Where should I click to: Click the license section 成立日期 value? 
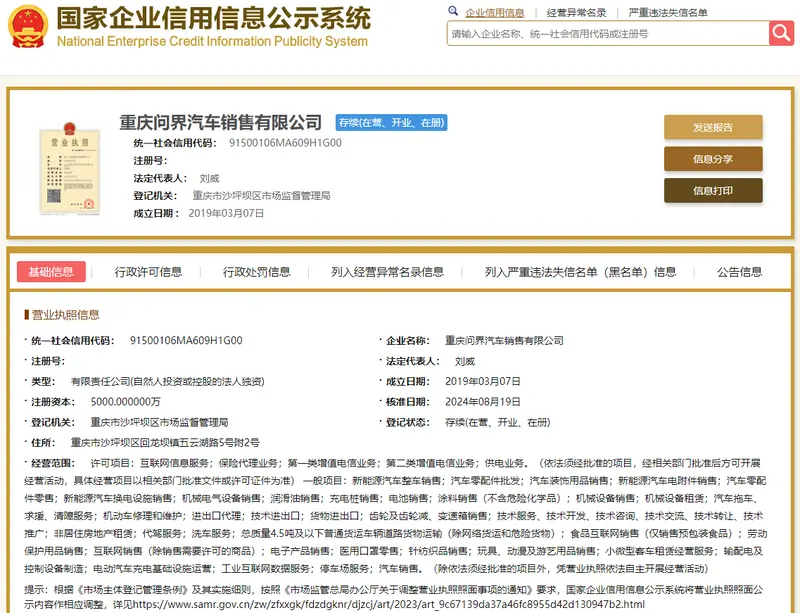pos(483,381)
